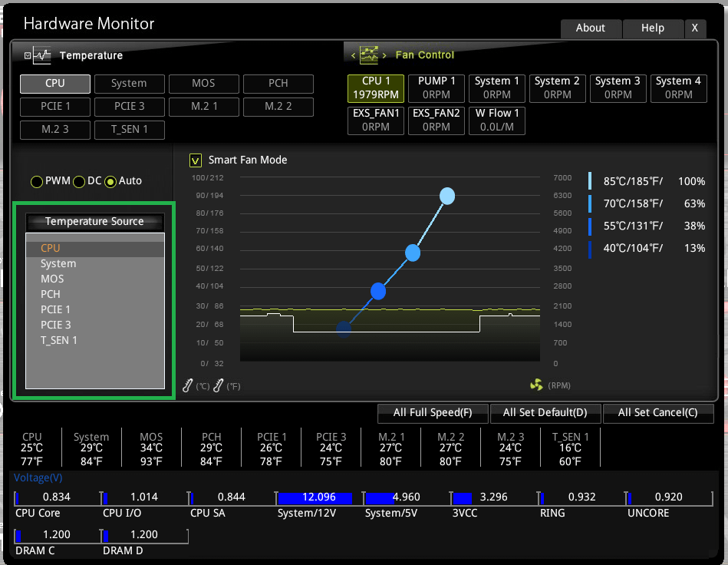Select the PUMP 1 fan

coord(436,88)
